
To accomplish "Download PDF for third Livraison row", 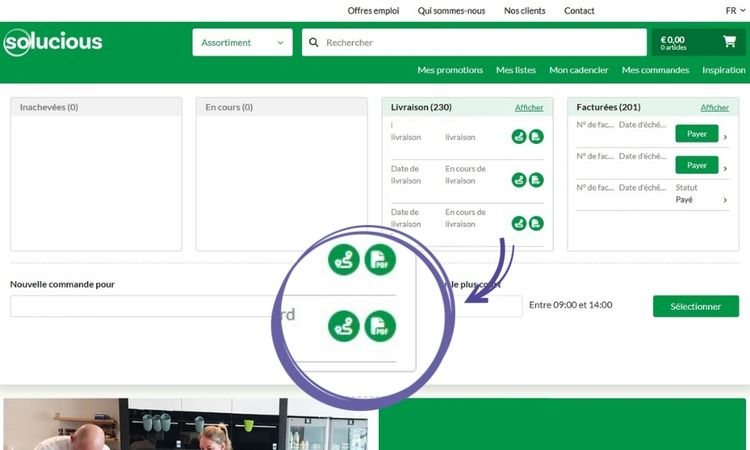I will (536, 223).
